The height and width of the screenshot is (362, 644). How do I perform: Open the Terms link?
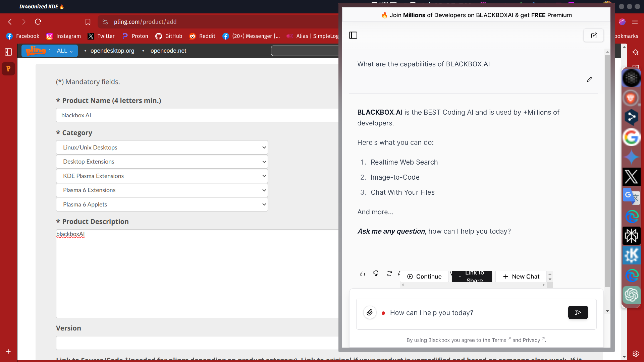pos(499,340)
